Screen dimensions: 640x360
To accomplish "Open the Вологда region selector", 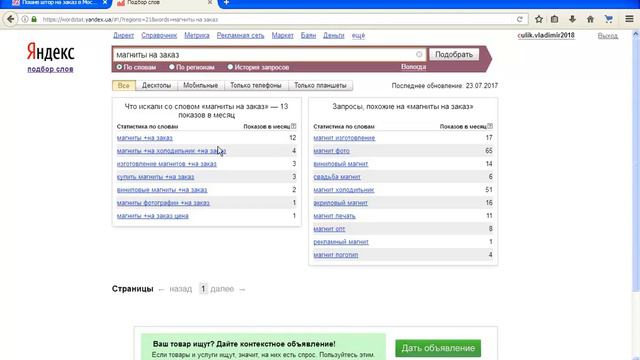I will coord(413,67).
